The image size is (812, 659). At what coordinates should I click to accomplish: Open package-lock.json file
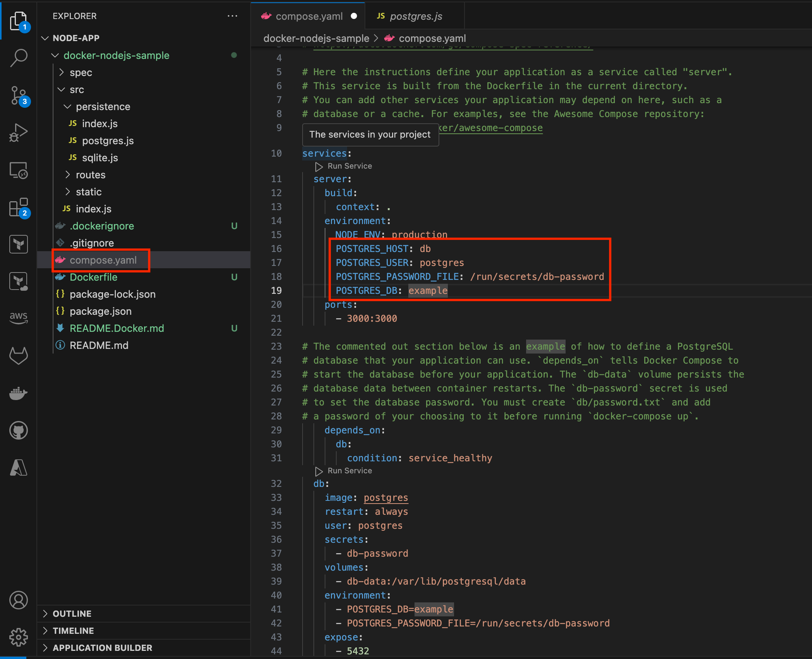[x=112, y=294]
